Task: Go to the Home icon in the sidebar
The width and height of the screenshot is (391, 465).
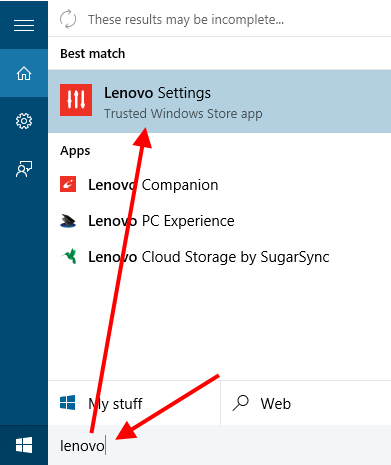Action: (x=24, y=73)
